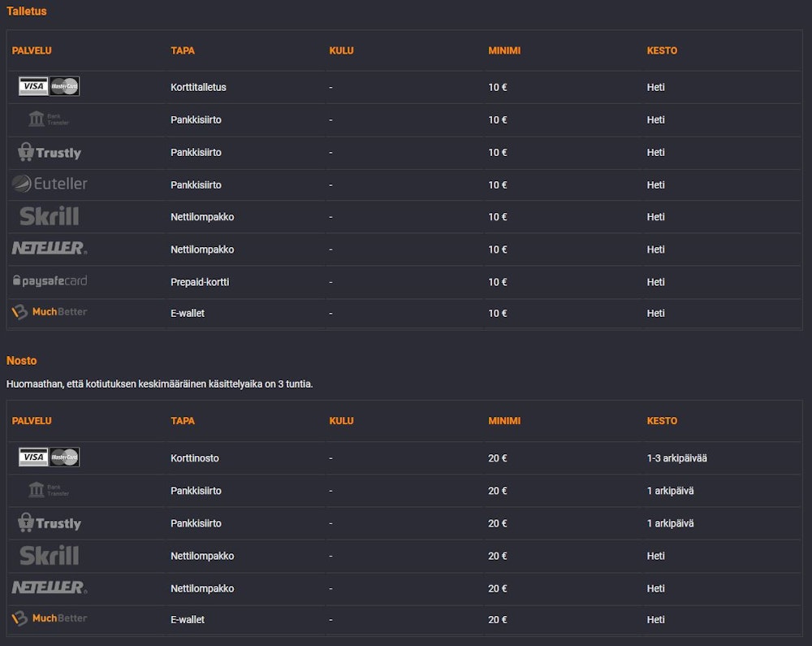Choose the paysafecard logo

click(49, 280)
